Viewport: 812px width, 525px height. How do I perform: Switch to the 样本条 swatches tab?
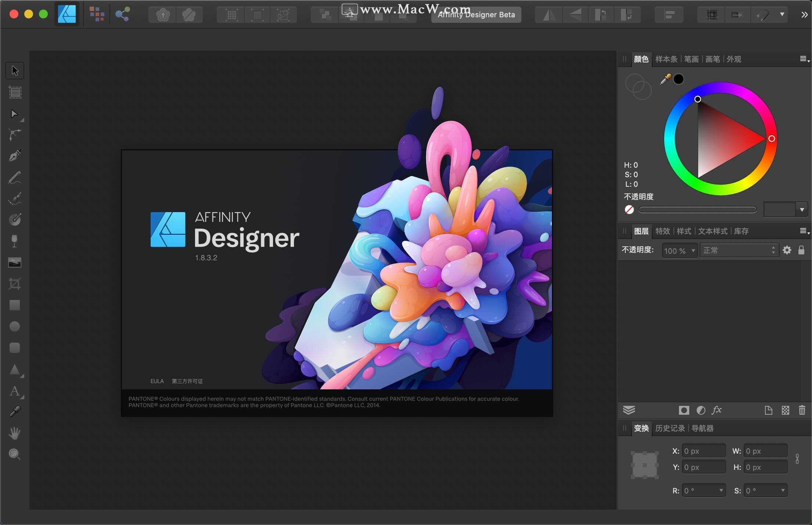(x=666, y=59)
